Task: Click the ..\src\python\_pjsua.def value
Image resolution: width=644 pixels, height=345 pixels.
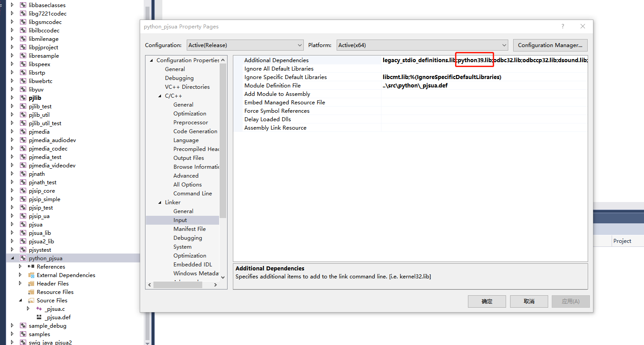Action: pyautogui.click(x=415, y=86)
